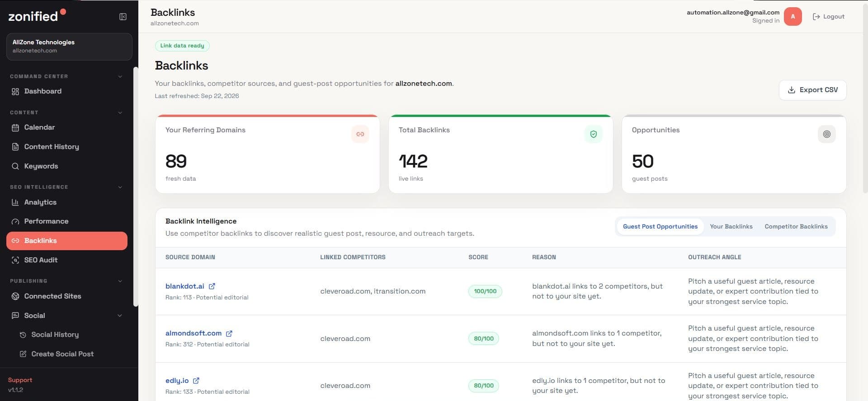Click the Dashboard grid icon

(15, 92)
